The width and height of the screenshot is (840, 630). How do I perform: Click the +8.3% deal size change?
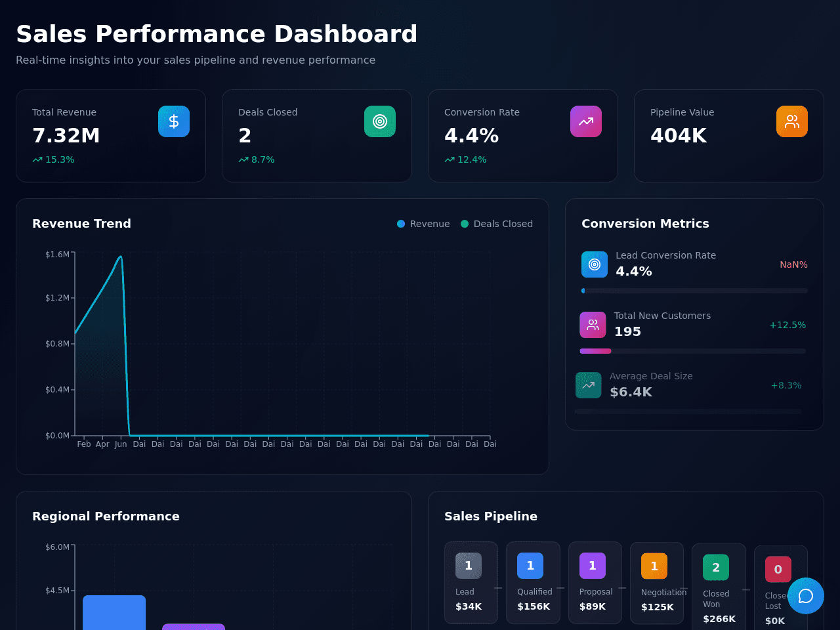click(786, 385)
